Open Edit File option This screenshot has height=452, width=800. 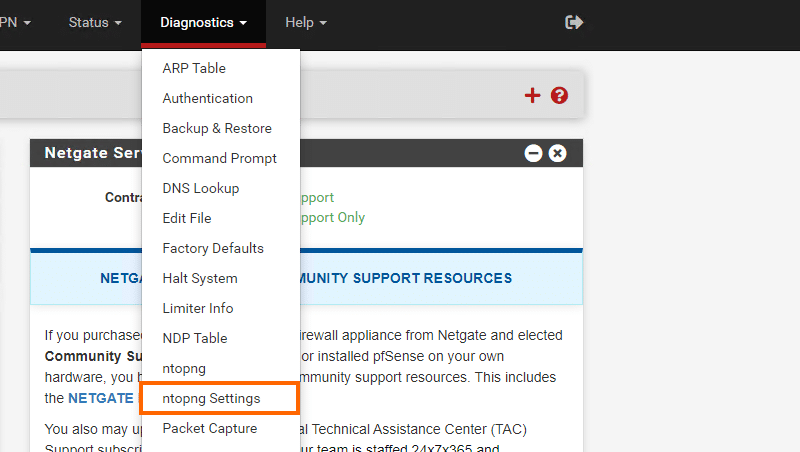[187, 218]
